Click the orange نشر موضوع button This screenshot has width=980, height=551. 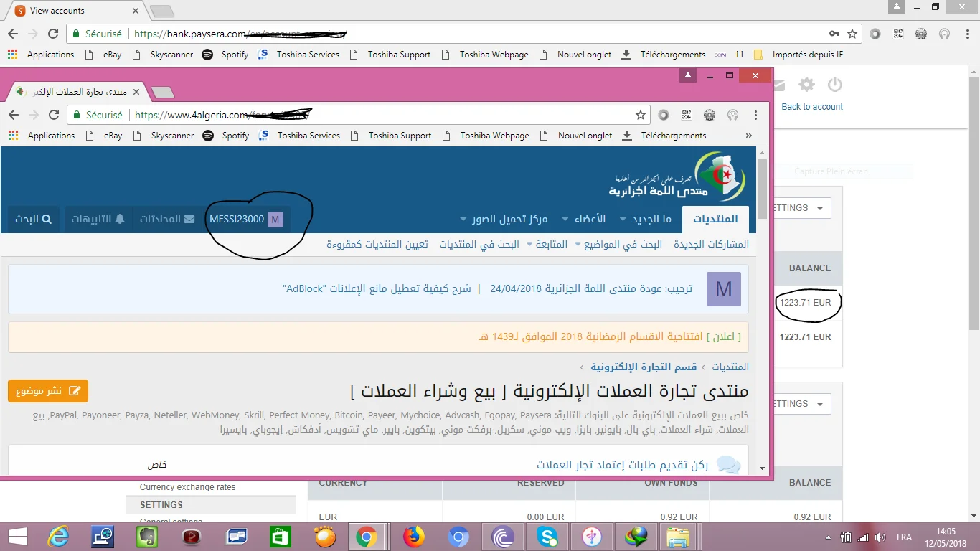pos(48,391)
